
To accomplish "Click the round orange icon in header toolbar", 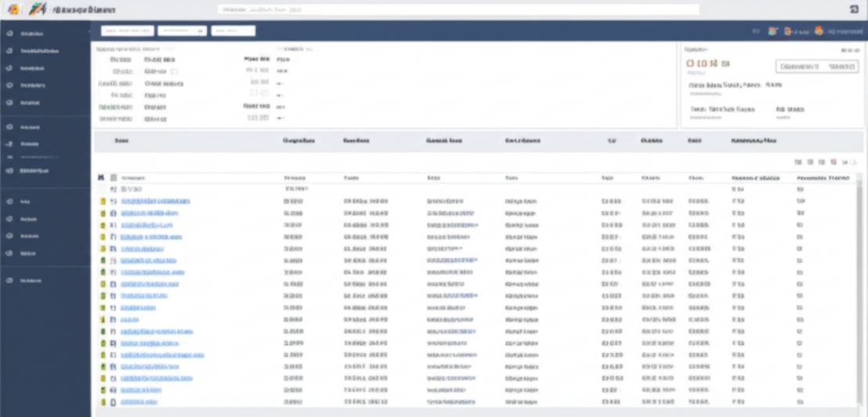I will [819, 31].
